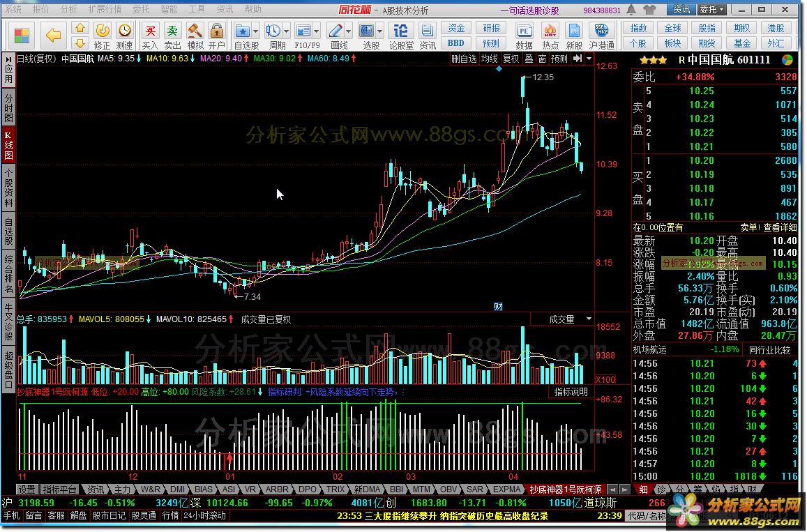Open 股市日记 in bottom bar
Viewport: 807px width, 532px height.
109,517
